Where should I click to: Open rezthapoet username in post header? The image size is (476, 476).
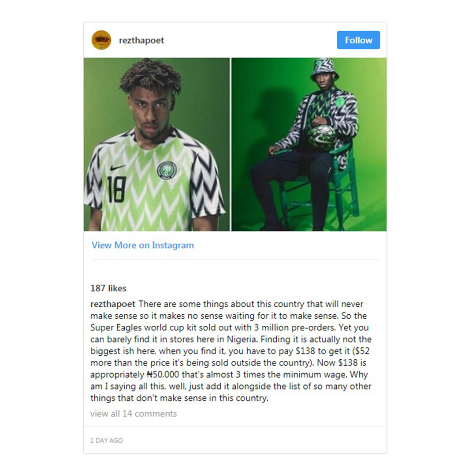tap(141, 41)
